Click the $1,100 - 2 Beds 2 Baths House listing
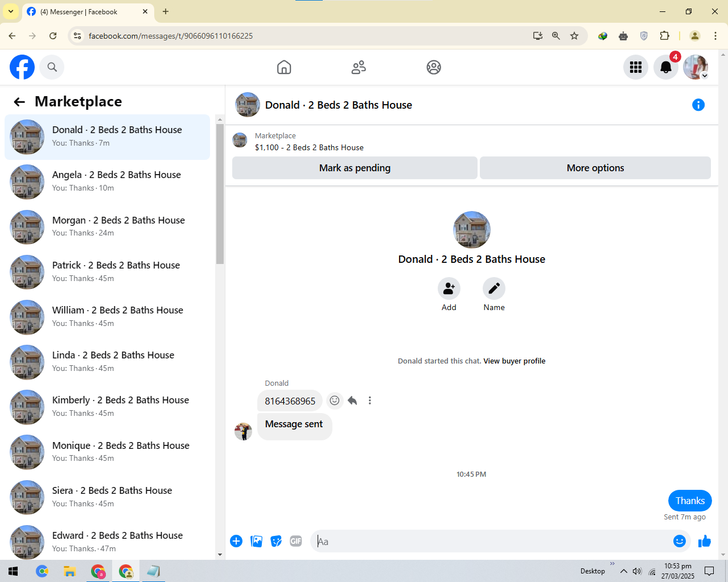The image size is (728, 582). (309, 147)
